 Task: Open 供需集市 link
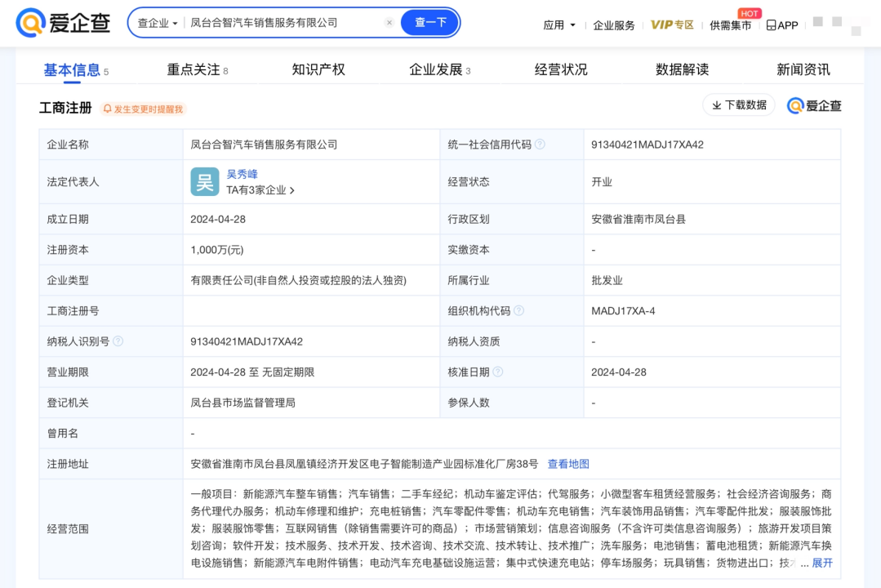tap(730, 25)
